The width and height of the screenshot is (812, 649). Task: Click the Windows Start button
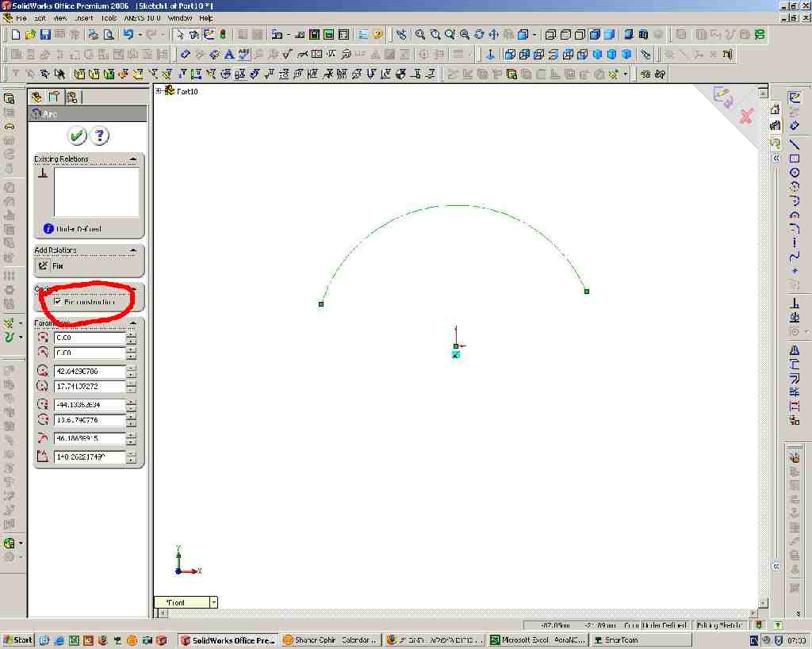(17, 640)
